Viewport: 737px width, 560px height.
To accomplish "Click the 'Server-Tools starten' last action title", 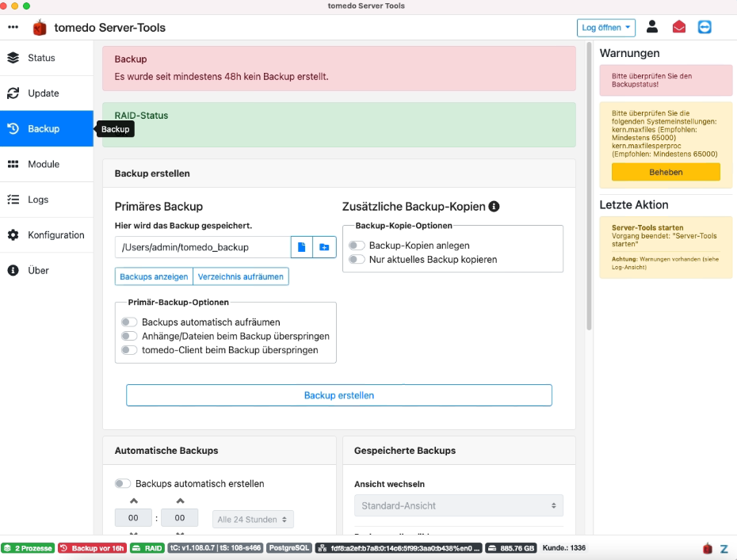I will pyautogui.click(x=647, y=228).
